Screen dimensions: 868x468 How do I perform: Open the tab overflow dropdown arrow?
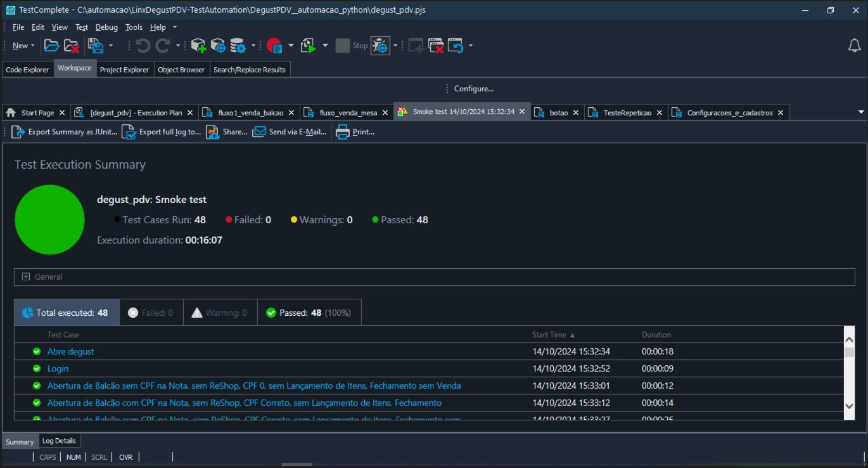tap(861, 112)
